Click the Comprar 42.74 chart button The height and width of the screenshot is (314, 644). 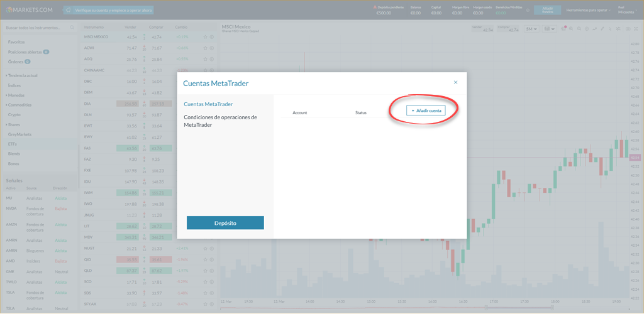[509, 29]
